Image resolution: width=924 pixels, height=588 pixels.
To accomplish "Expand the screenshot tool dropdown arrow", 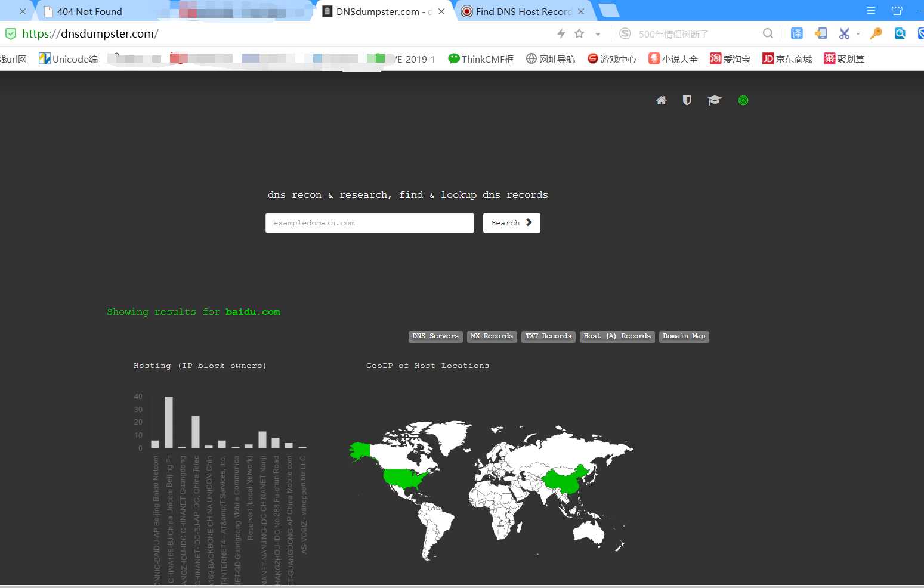I will coord(858,34).
